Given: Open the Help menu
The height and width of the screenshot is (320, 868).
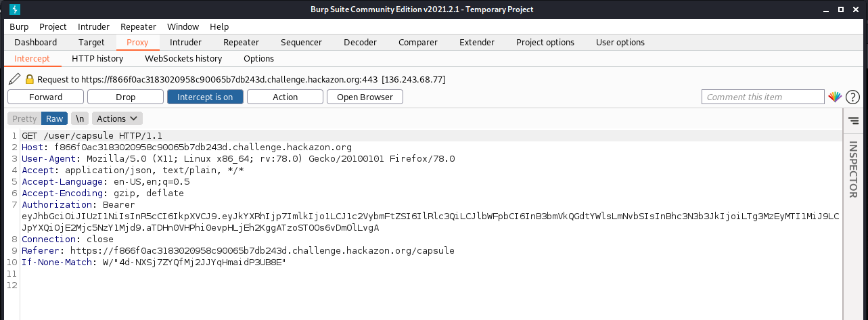Looking at the screenshot, I should pos(219,26).
